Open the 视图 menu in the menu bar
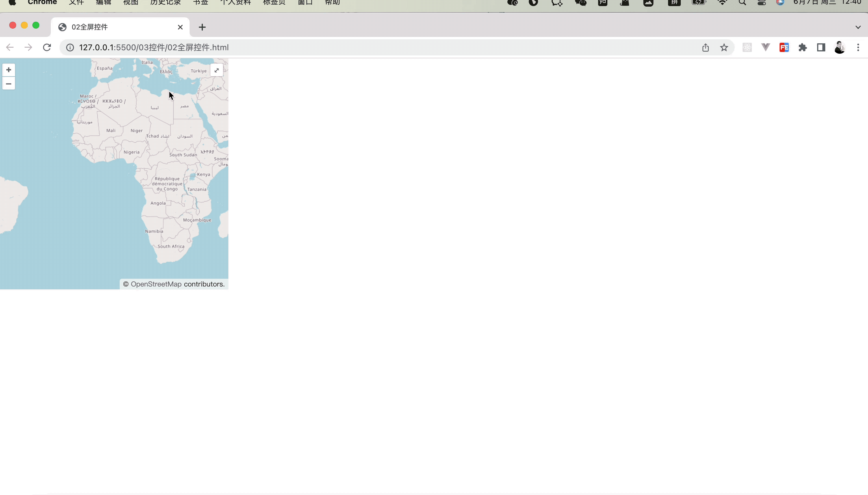Image resolution: width=868 pixels, height=495 pixels. (131, 3)
